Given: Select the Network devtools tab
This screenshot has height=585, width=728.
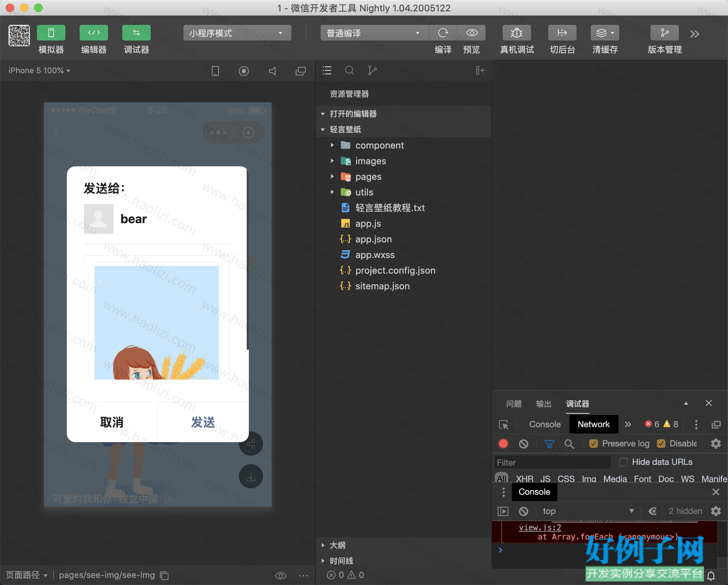Looking at the screenshot, I should tap(594, 424).
